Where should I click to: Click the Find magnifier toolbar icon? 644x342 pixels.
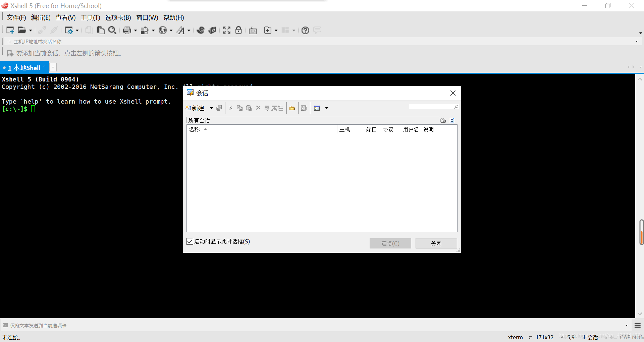point(112,30)
